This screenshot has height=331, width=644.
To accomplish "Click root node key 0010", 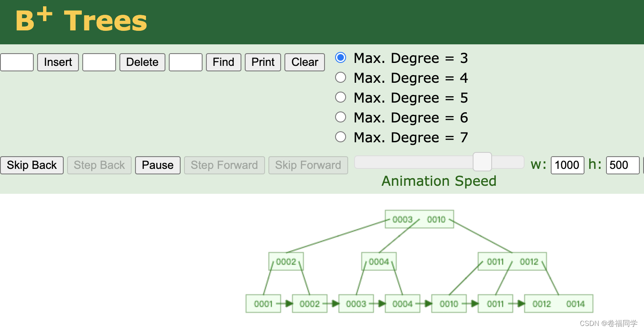I will [436, 220].
